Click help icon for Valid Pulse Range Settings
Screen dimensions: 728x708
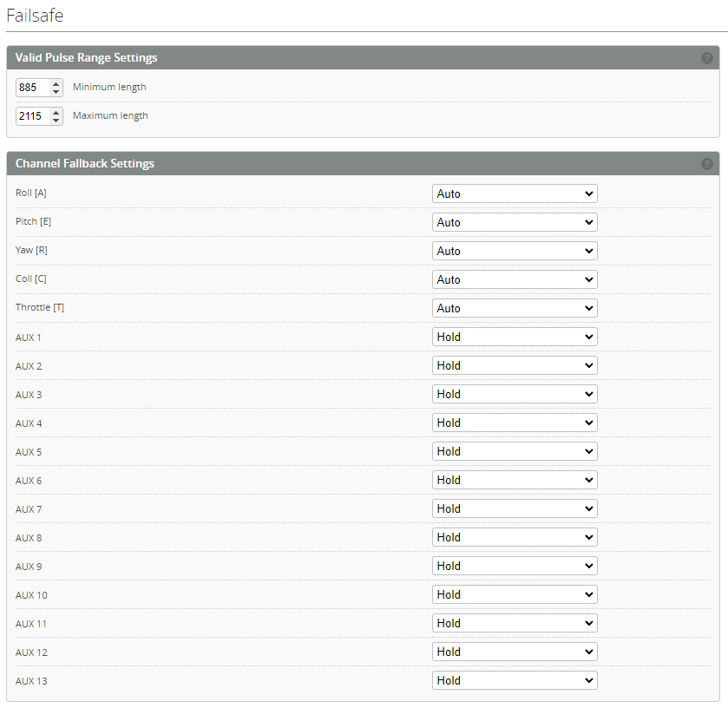click(706, 58)
